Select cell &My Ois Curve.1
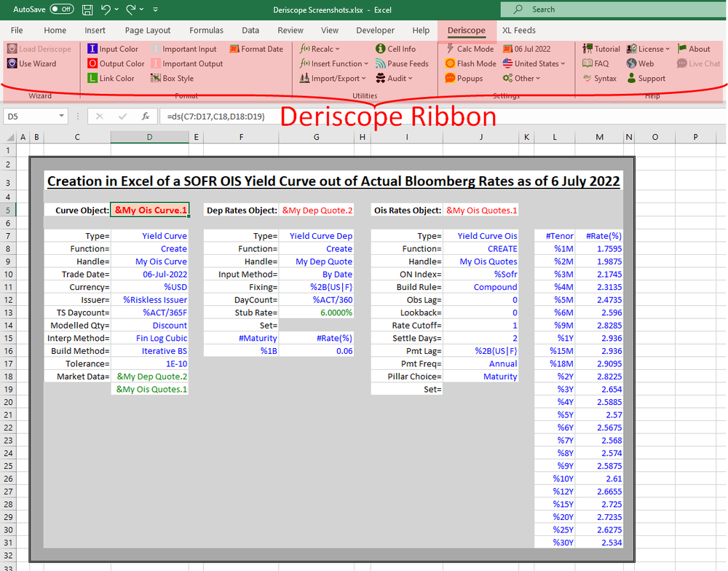Image resolution: width=728 pixels, height=571 pixels. 149,210
